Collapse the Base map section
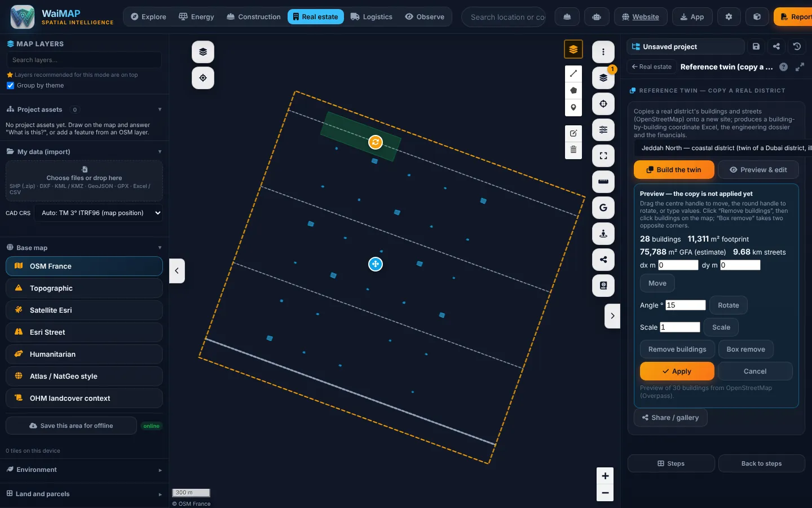The height and width of the screenshot is (508, 812). 84,248
